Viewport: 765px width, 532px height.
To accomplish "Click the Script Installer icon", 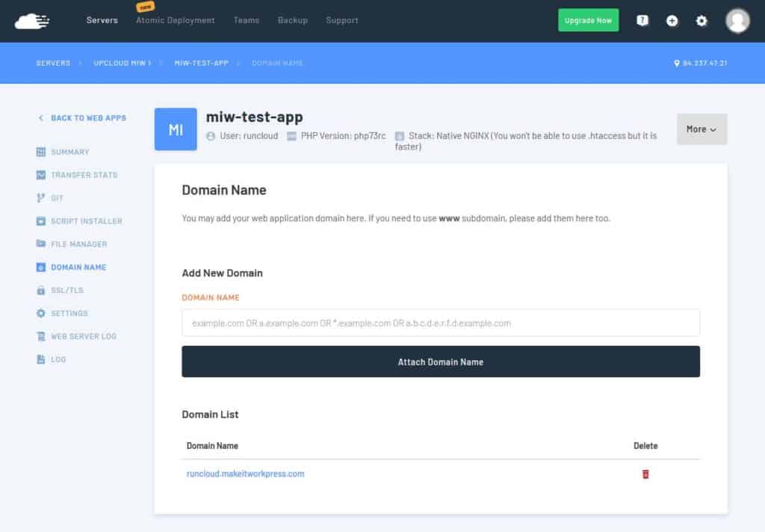I will click(x=41, y=221).
